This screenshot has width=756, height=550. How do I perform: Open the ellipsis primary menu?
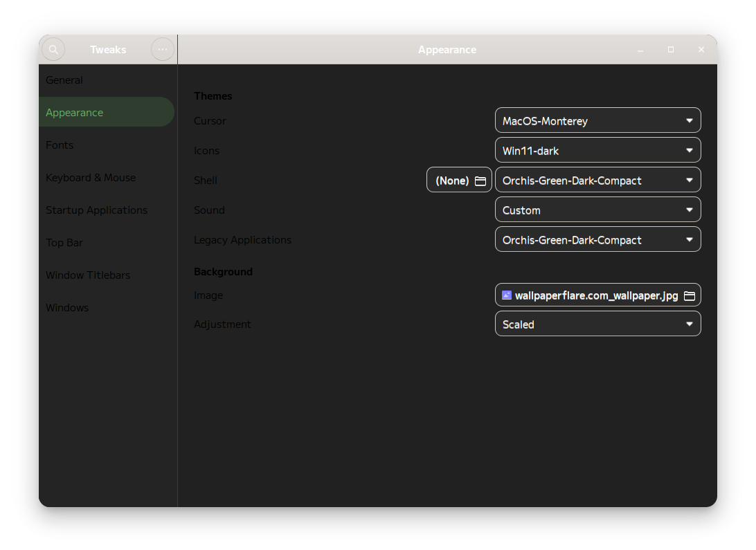click(x=162, y=49)
